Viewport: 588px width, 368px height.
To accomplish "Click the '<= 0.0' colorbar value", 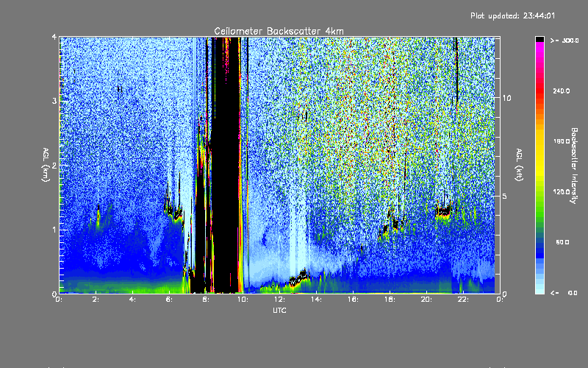I will pyautogui.click(x=564, y=293).
